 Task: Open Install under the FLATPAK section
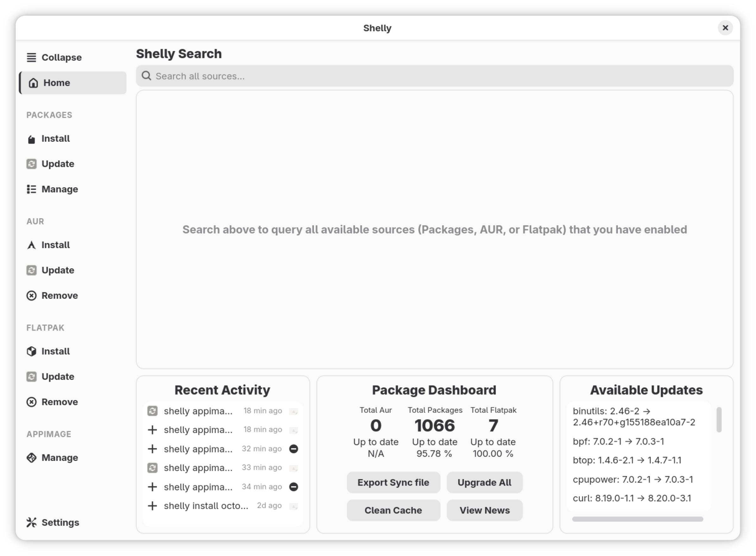(48, 351)
